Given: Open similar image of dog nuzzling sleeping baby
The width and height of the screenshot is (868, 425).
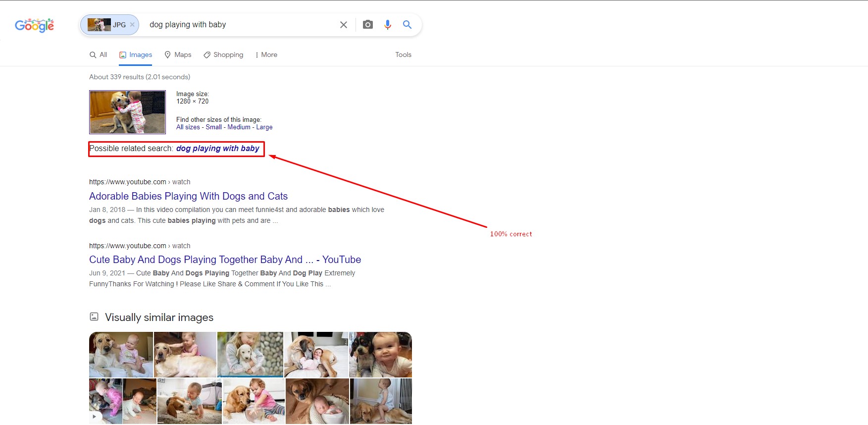Looking at the screenshot, I should (x=316, y=355).
